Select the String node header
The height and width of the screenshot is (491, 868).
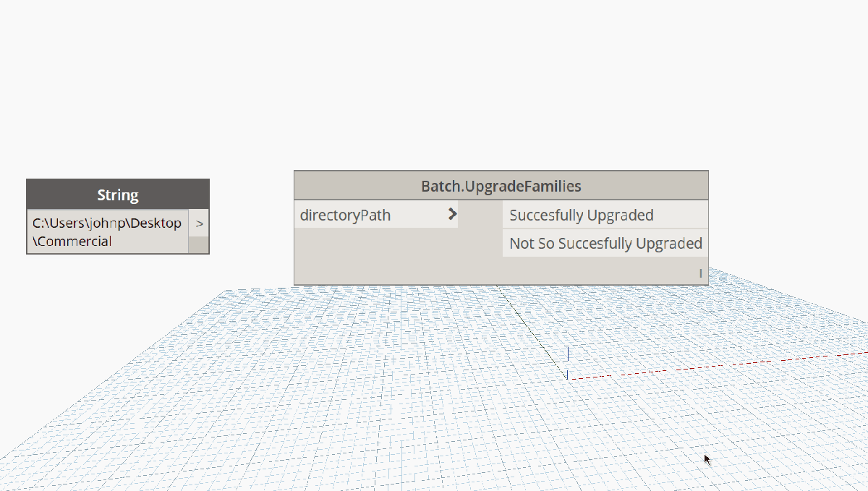point(117,195)
